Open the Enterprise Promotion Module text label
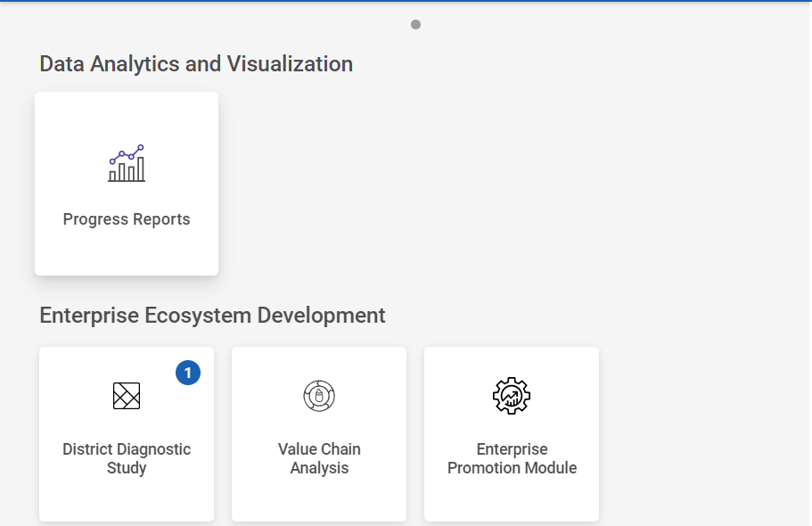This screenshot has height=526, width=812. click(x=512, y=458)
